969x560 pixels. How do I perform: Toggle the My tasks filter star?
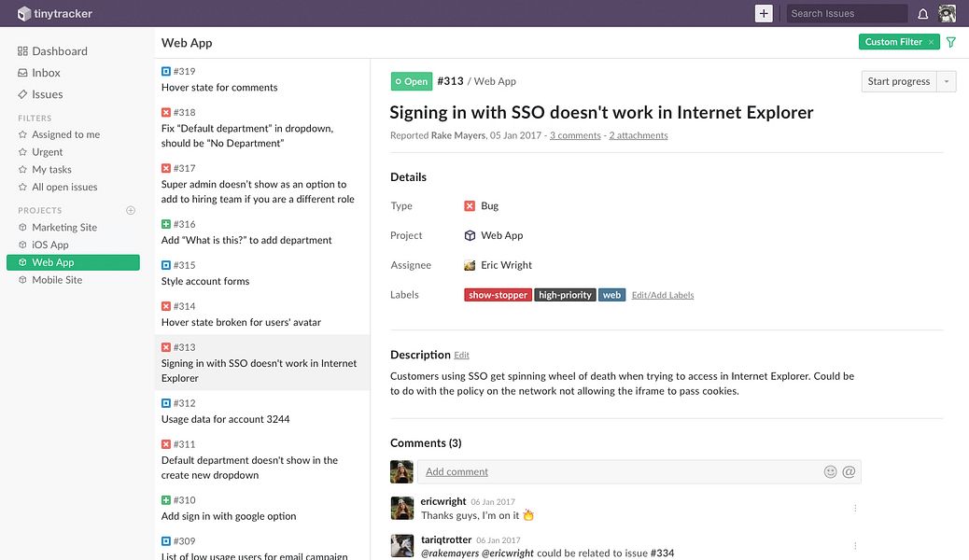[x=22, y=169]
